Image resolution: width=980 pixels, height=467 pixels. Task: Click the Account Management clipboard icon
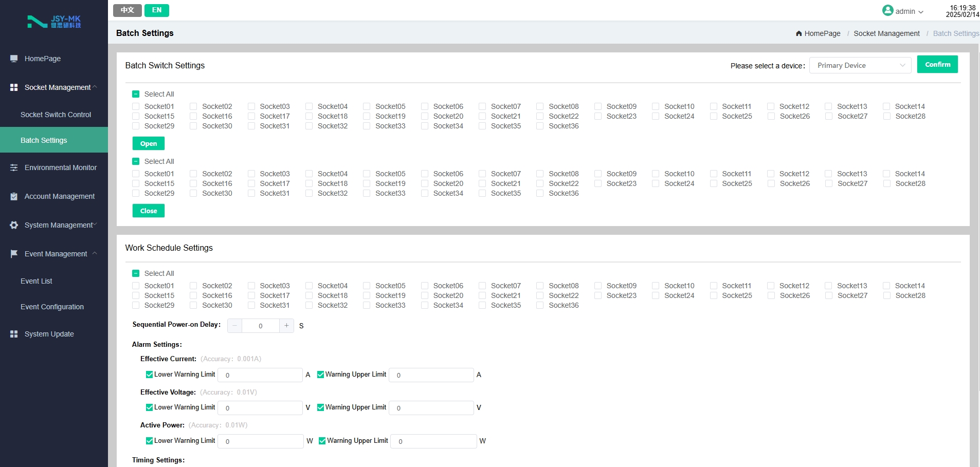14,196
